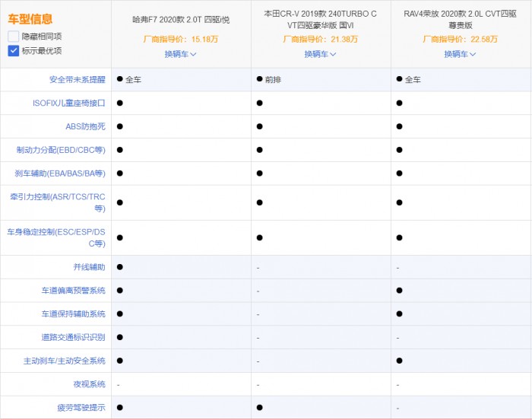Open 换辆车 dropdown under 哈弗F7
The height and width of the screenshot is (420, 532).
[181, 54]
